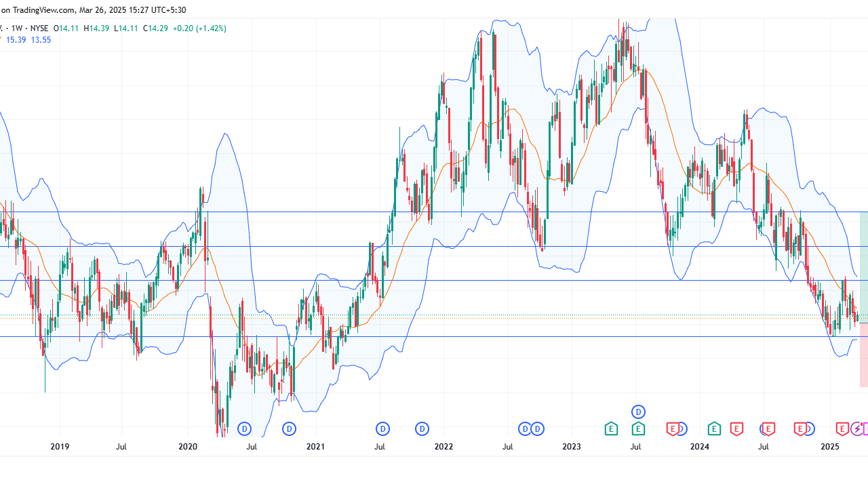Show the green earnings marker in early 2024
Screen dimensions: 868x480
point(714,428)
